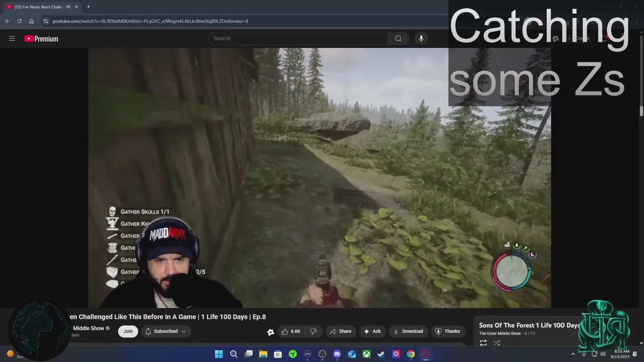The height and width of the screenshot is (362, 644).
Task: Open the Middle Show channel name
Action: point(89,328)
